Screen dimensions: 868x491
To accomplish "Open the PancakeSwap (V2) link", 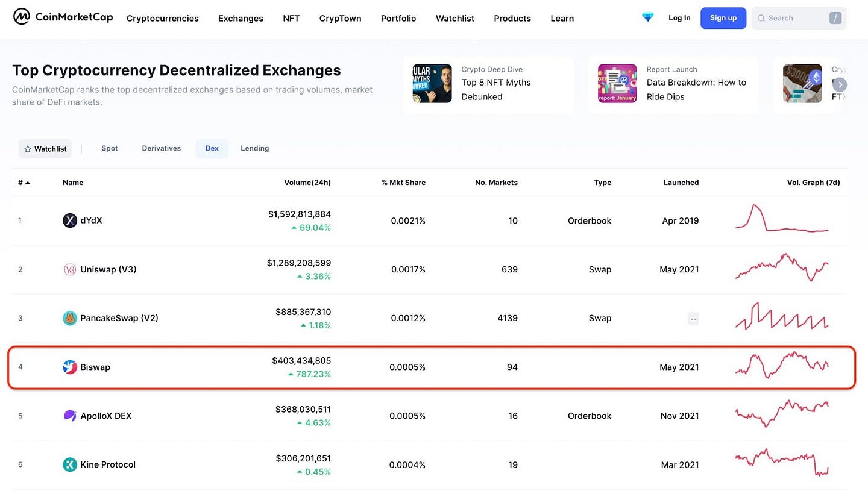I will [119, 318].
